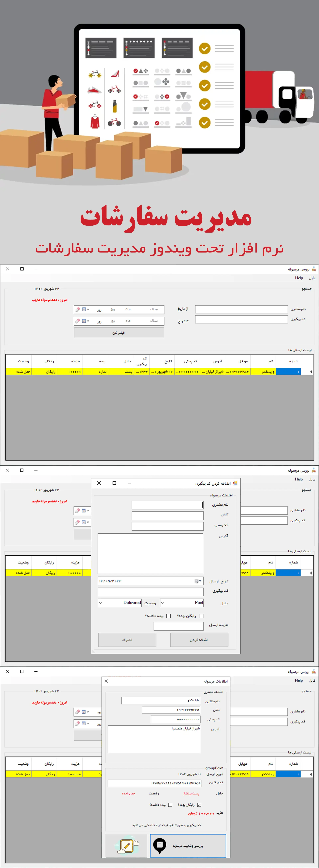The image size is (319, 868).
Task: Open Help menu in window behind اطلاعات مرسوله dialog
Action: pos(299,680)
